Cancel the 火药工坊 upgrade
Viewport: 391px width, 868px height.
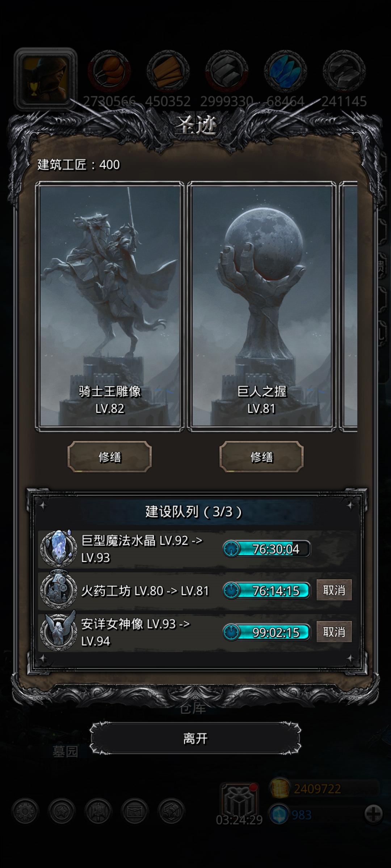334,590
